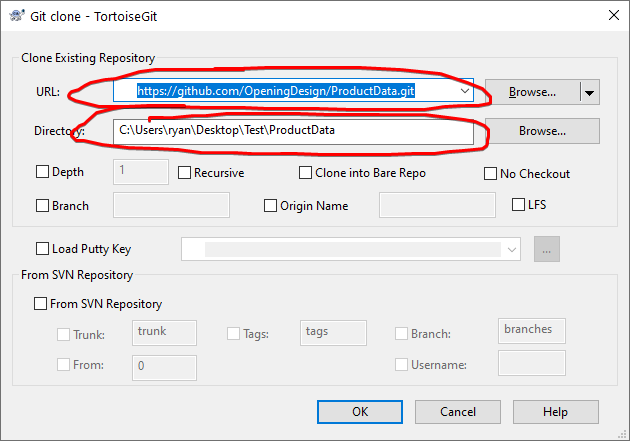Expand the Putty key combo box
This screenshot has width=630, height=441.
511,249
